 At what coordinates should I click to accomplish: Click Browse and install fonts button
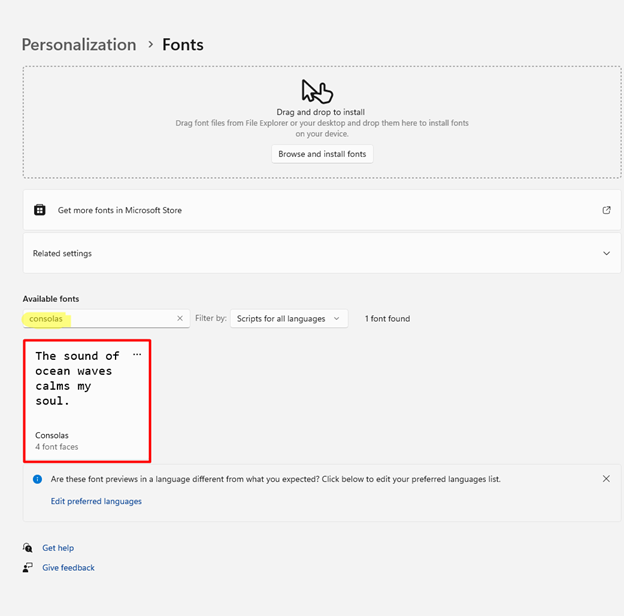(x=323, y=154)
